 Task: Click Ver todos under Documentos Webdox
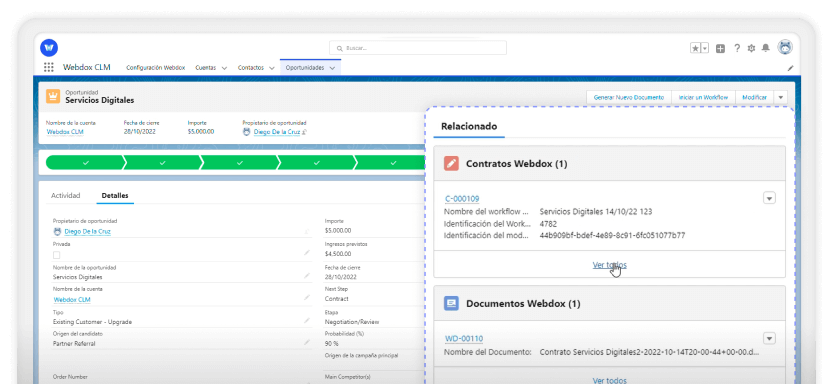point(610,380)
